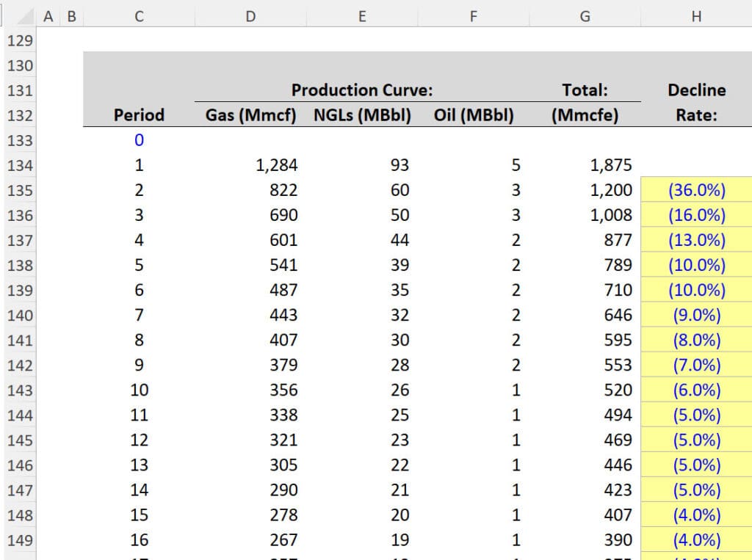
Task: Click the Decline Rate: header cell
Action: (x=695, y=103)
